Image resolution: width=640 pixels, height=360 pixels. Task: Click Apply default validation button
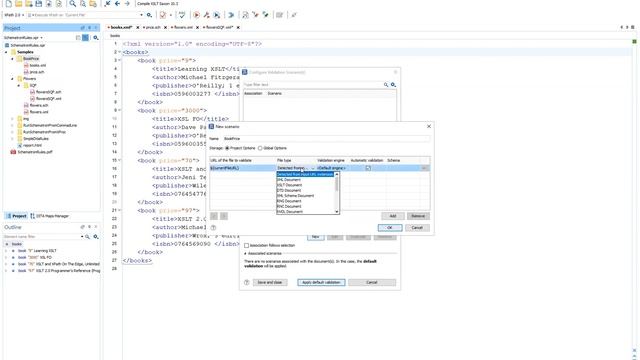coord(321,282)
